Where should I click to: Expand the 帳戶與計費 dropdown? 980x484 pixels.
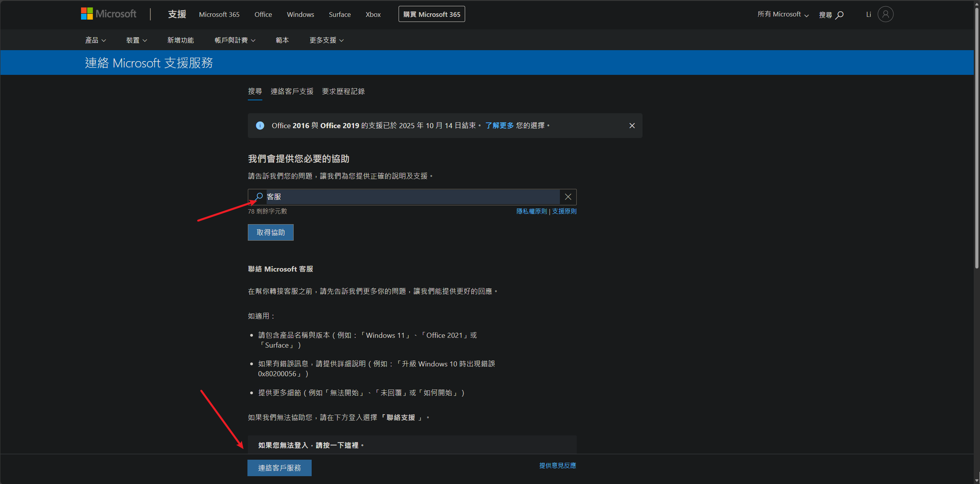[235, 40]
